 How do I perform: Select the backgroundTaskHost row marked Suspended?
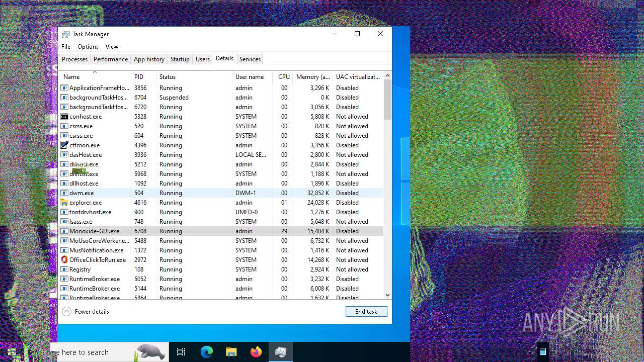221,98
